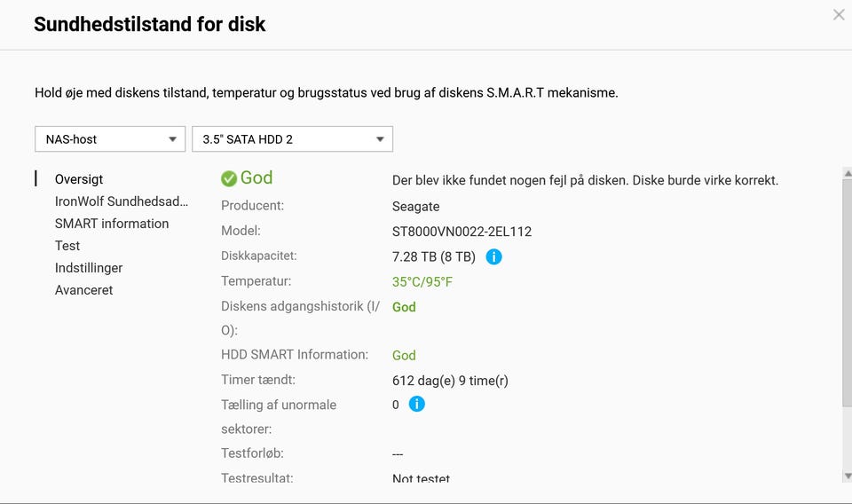The width and height of the screenshot is (852, 504).
Task: Expand the 3.5" SATA HDD 2 dropdown
Action: coord(292,139)
